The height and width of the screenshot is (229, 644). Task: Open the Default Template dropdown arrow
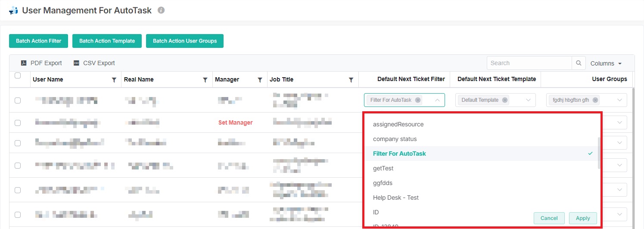coord(529,100)
